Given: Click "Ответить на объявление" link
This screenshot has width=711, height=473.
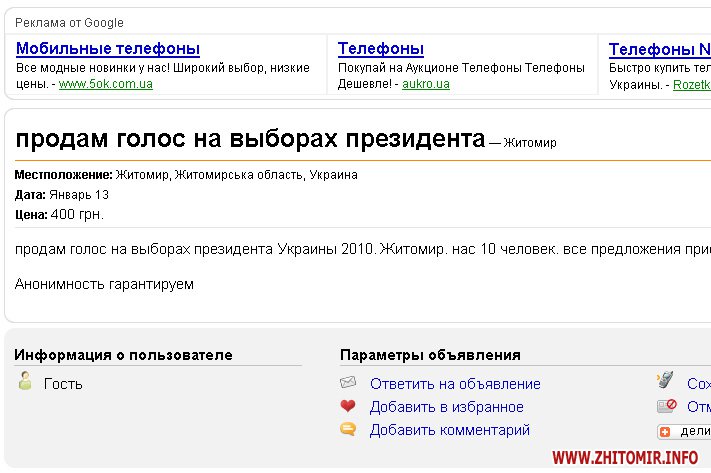Looking at the screenshot, I should coord(455,384).
